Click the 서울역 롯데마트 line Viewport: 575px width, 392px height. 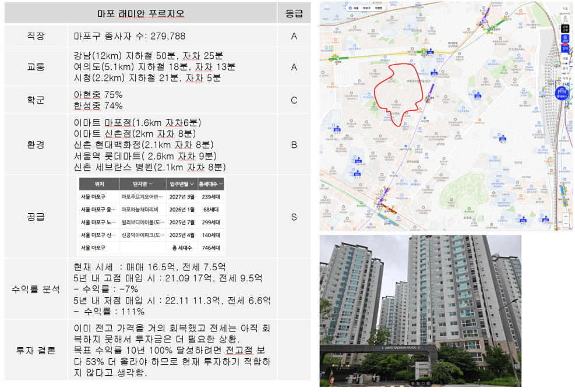pyautogui.click(x=145, y=156)
